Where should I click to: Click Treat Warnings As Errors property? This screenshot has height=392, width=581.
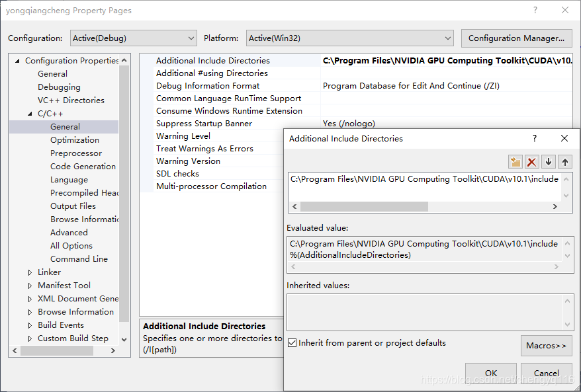[x=204, y=149]
